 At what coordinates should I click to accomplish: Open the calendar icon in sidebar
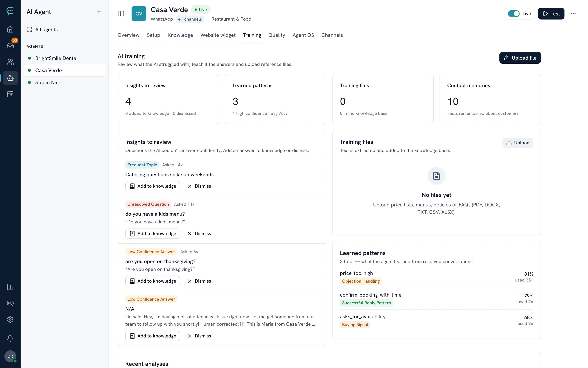(x=10, y=94)
